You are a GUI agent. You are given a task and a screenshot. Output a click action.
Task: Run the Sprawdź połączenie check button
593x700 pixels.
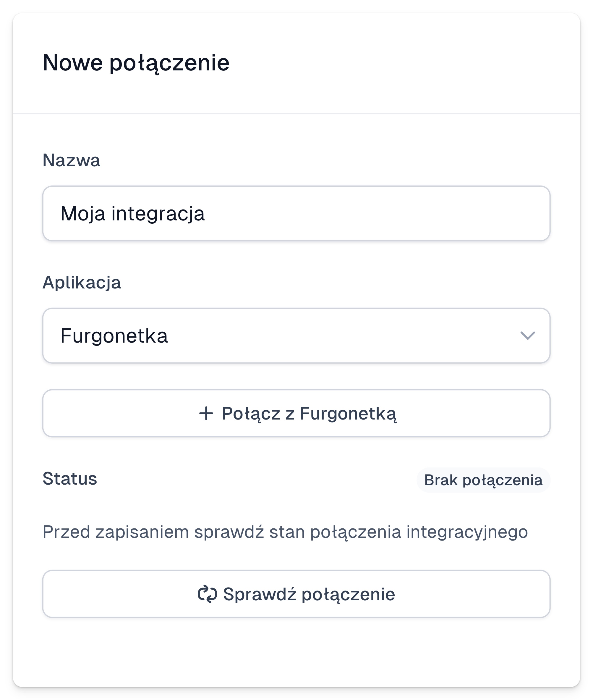point(296,594)
